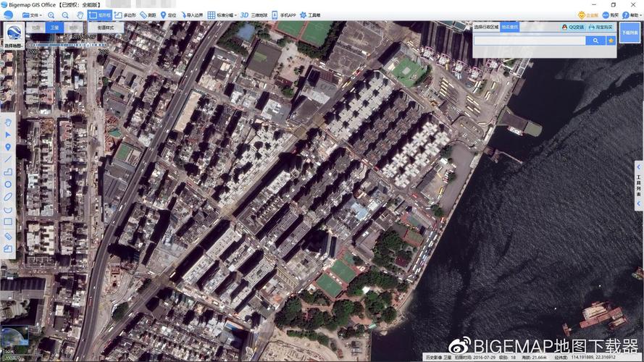
Task: Click 导入边界 import boundary button
Action: click(192, 15)
